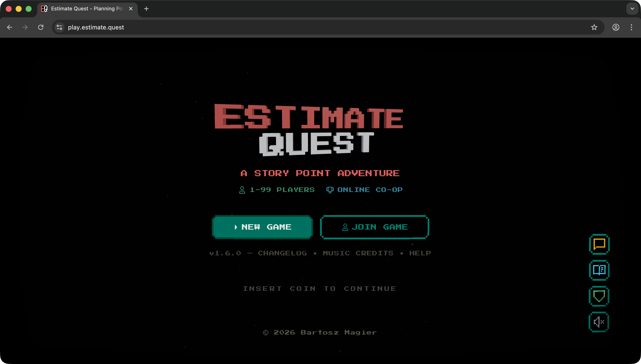Open the site permissions dropdown in address bar

(x=59, y=27)
